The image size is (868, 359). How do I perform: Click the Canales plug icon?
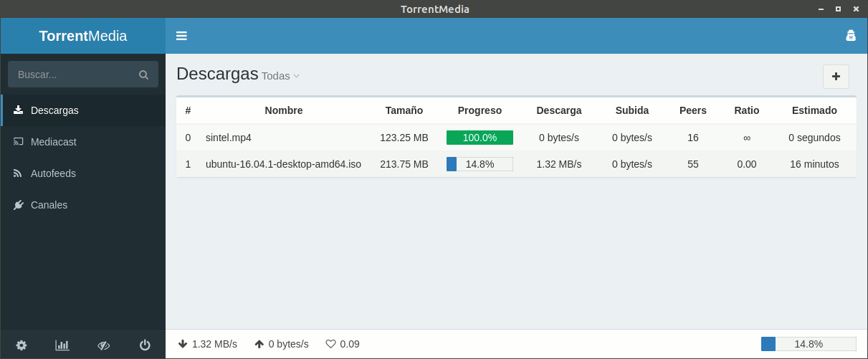19,205
